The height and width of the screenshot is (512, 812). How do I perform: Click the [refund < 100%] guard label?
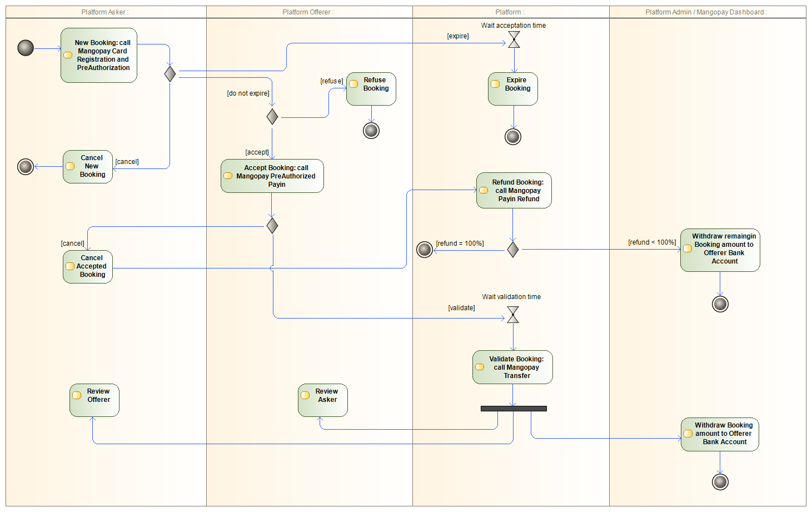tap(652, 242)
